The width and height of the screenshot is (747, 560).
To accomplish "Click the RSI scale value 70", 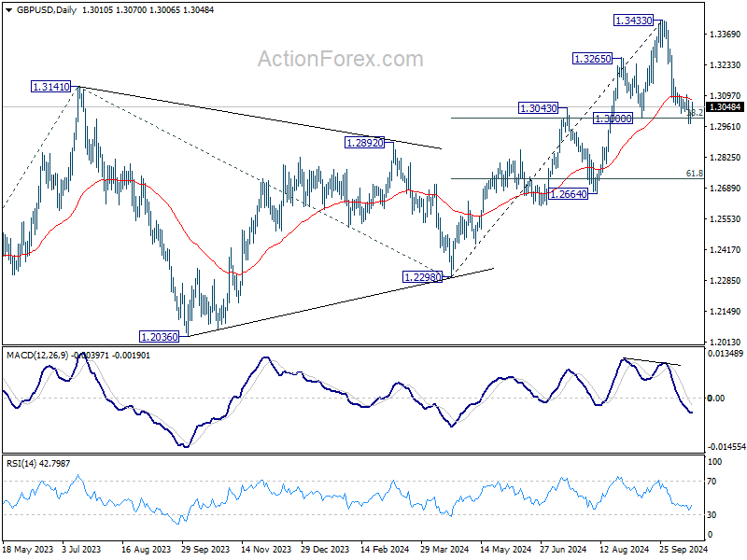I will pyautogui.click(x=712, y=482).
